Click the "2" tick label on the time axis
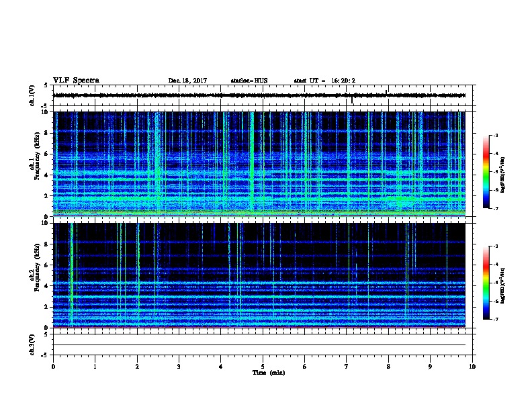532x411 pixels. pyautogui.click(x=137, y=367)
